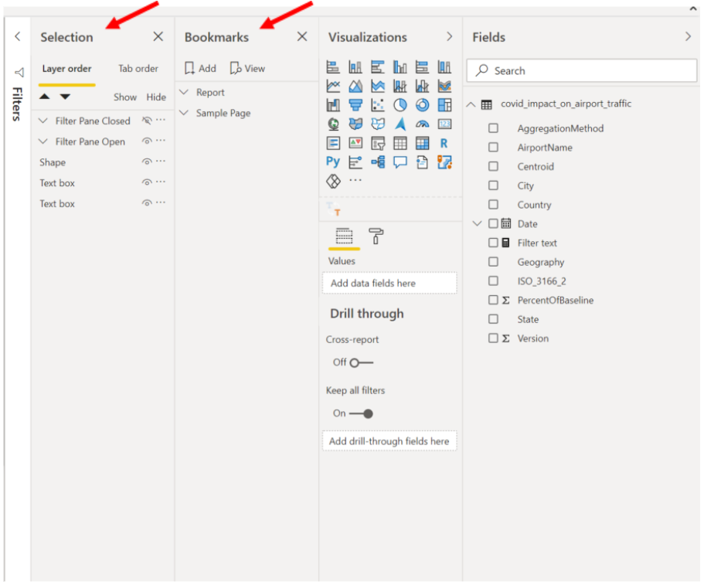Image resolution: width=704 pixels, height=588 pixels.
Task: Select the Funnel chart visualization icon
Action: [x=355, y=104]
